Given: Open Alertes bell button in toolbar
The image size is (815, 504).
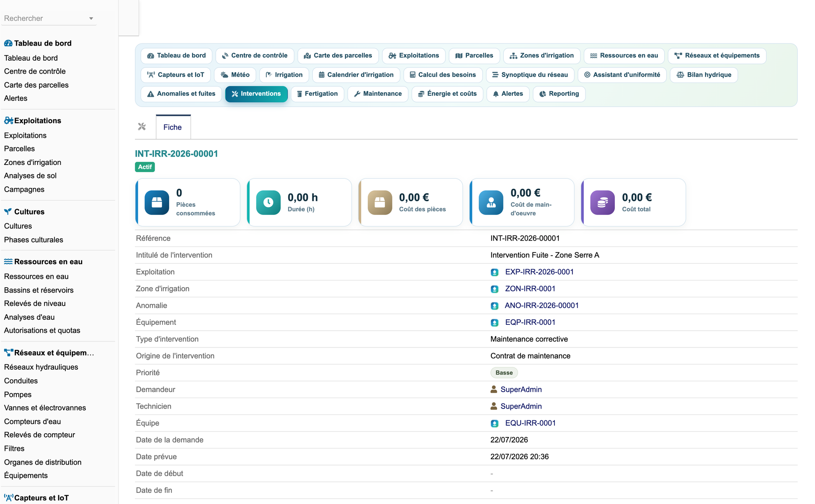Looking at the screenshot, I should point(508,94).
